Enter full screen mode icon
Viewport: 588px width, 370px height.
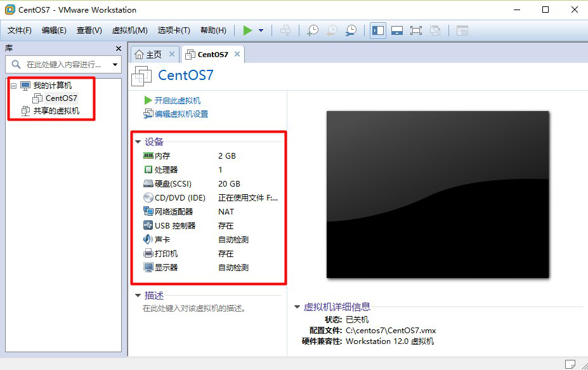point(416,30)
